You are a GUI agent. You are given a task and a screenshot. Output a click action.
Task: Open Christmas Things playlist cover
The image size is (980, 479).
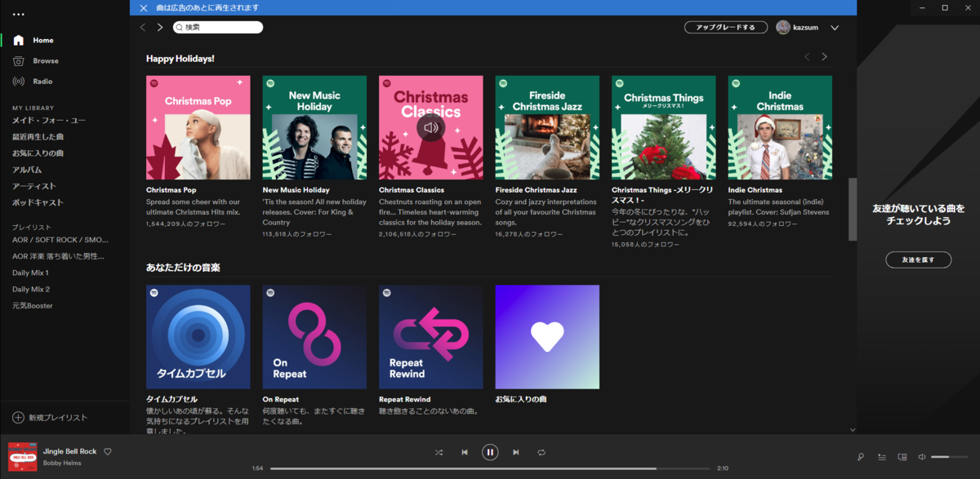(664, 127)
